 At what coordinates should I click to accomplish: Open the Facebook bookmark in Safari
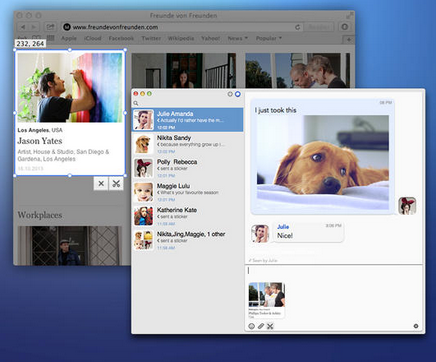121,38
